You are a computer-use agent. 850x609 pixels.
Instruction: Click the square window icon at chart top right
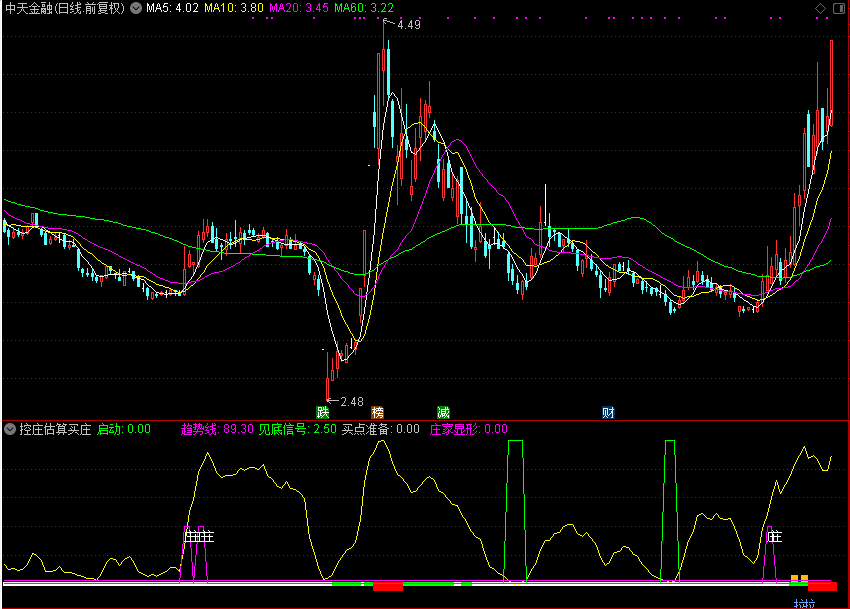[838, 8]
